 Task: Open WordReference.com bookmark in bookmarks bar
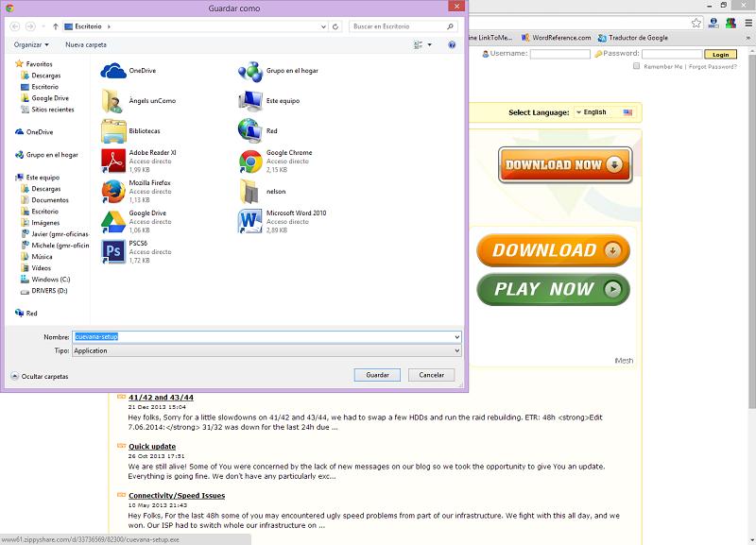tap(558, 38)
